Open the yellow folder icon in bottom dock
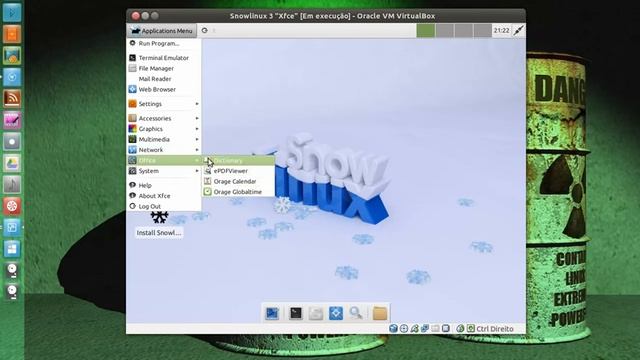The image size is (640, 360). click(x=380, y=313)
